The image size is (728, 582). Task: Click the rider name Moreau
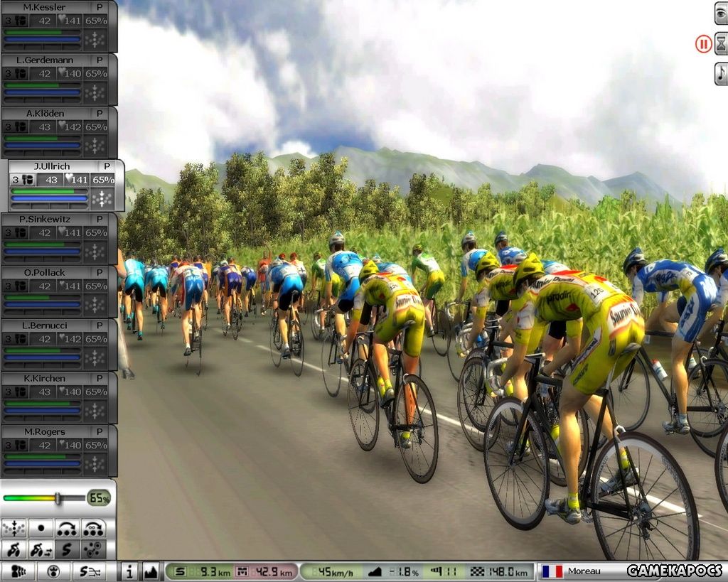coord(584,571)
